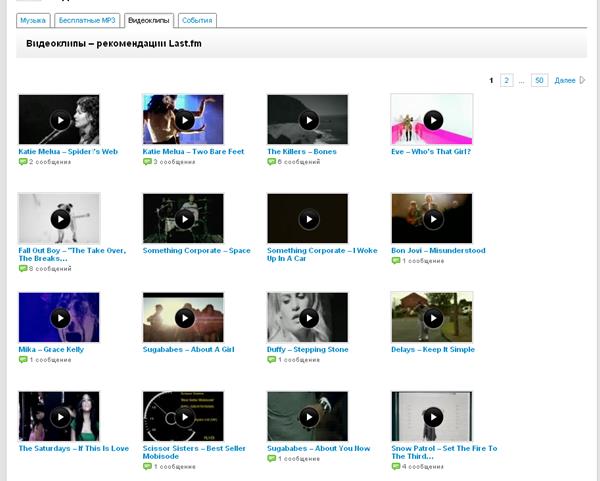Click the next page arrow icon
Viewport: 600px width, 481px height.
(x=584, y=80)
